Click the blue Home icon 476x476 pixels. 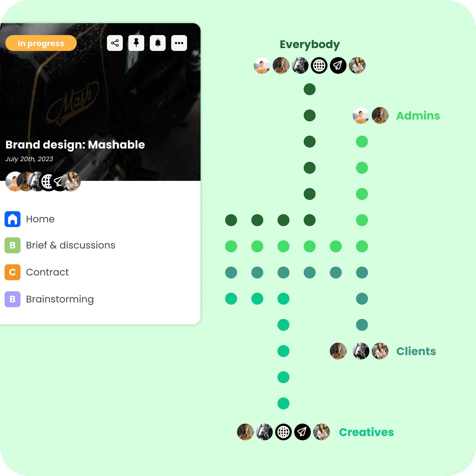[13, 219]
